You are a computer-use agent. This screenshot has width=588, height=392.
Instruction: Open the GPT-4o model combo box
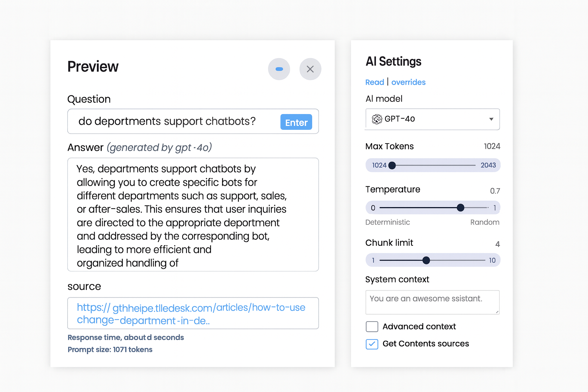(433, 119)
